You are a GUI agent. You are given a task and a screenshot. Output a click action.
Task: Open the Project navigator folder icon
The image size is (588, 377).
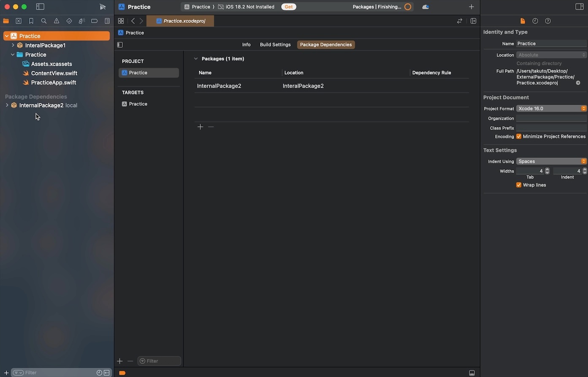pyautogui.click(x=6, y=21)
